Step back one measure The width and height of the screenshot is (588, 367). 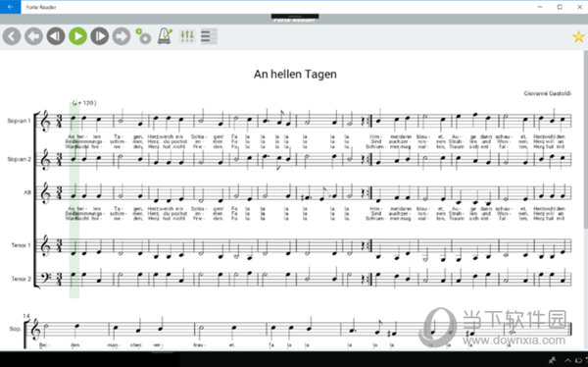pyautogui.click(x=56, y=36)
